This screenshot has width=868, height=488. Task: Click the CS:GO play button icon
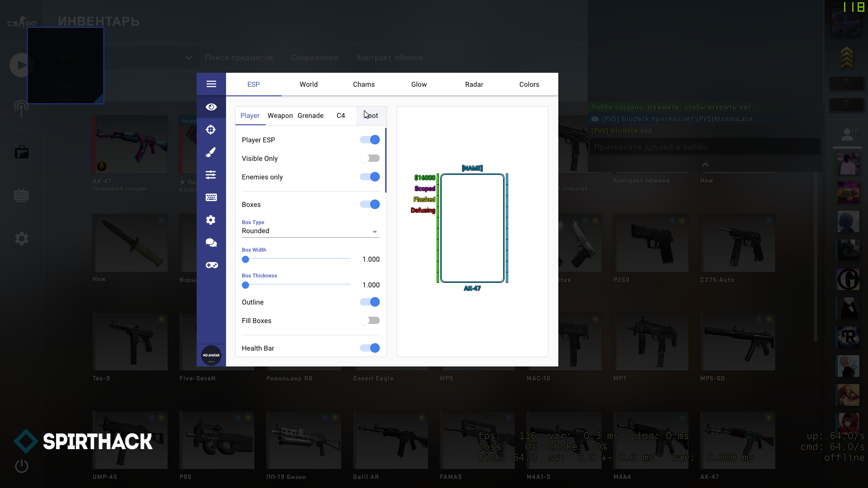click(21, 65)
